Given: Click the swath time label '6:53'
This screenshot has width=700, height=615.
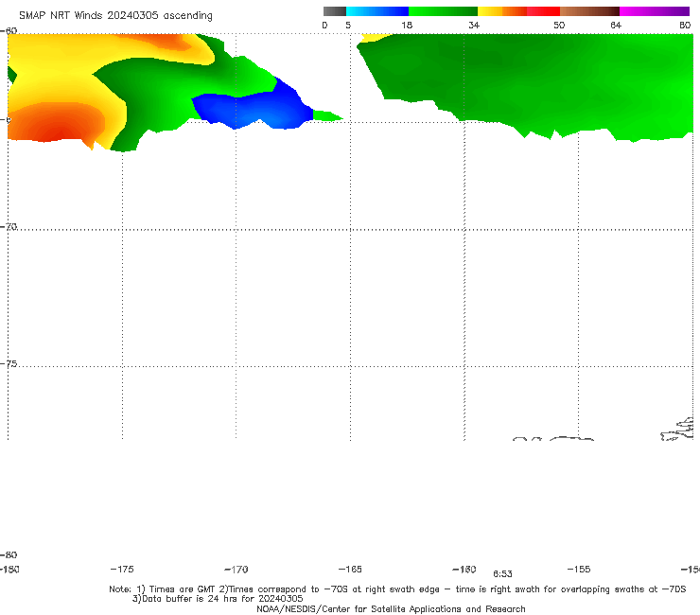Looking at the screenshot, I should click(502, 574).
